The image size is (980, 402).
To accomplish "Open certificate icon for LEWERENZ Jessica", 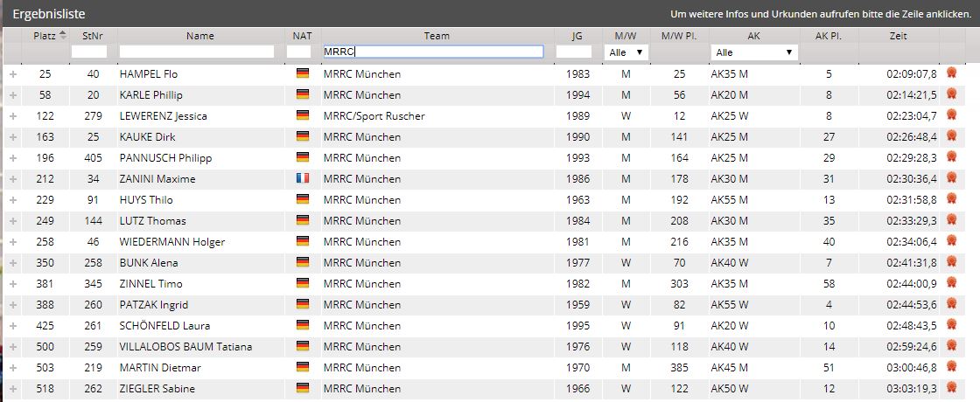I will (951, 115).
